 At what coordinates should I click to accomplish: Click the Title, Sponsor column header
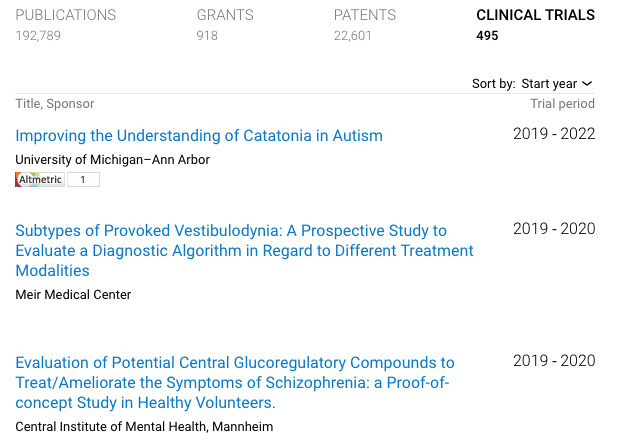55,104
